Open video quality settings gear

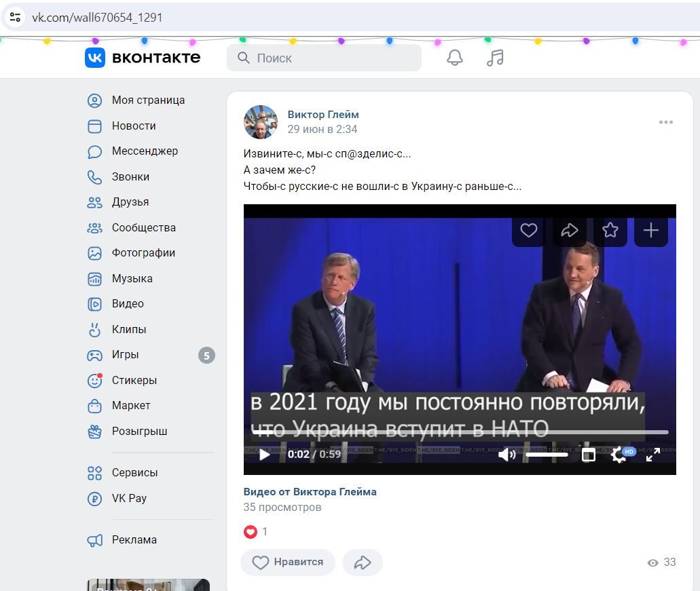620,455
